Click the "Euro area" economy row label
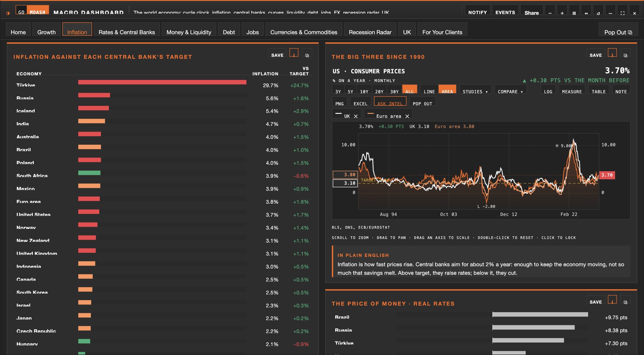The width and height of the screenshot is (644, 355). (x=28, y=202)
